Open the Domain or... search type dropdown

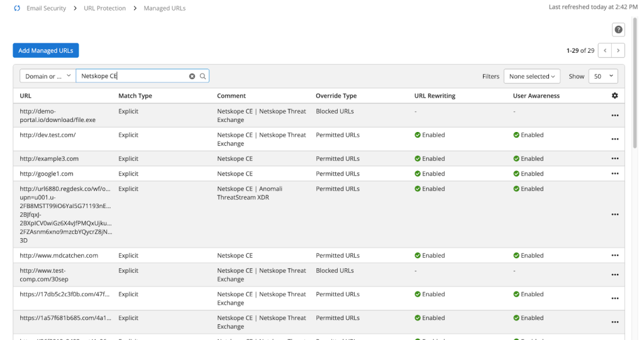click(x=48, y=76)
